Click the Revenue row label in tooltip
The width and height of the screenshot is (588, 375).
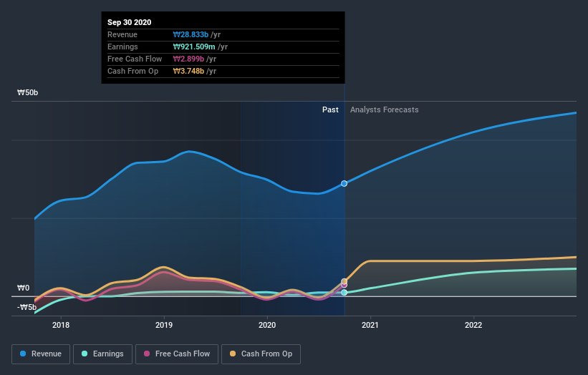(122, 34)
